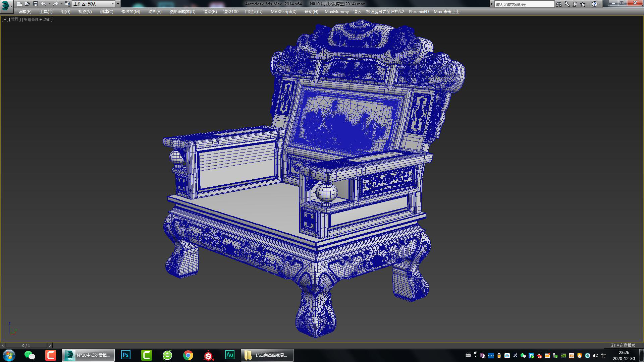Screen dimensions: 644x362
Task: Open Communication Center via the satellite icon
Action: (x=575, y=4)
